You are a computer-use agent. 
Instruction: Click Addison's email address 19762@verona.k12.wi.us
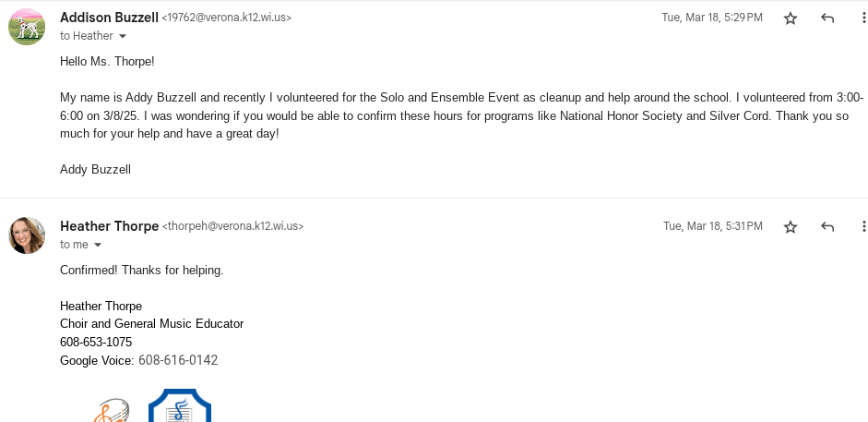(227, 18)
